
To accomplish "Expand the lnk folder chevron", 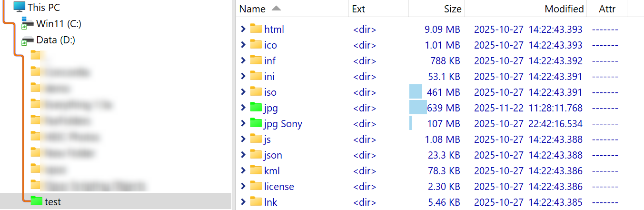I will [243, 202].
